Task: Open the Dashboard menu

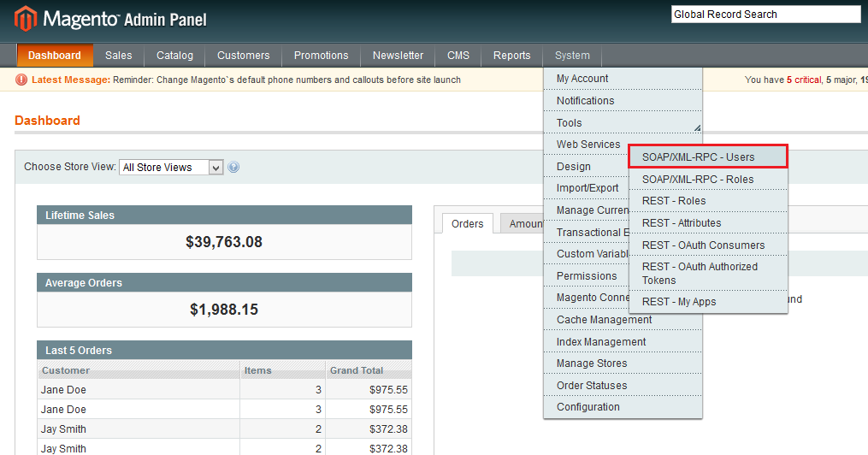Action: point(54,56)
